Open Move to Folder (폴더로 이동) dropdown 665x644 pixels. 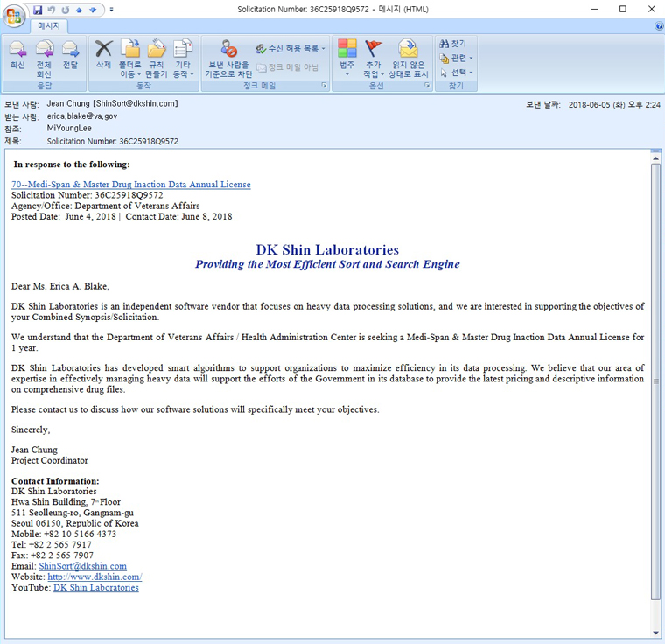pos(129,59)
